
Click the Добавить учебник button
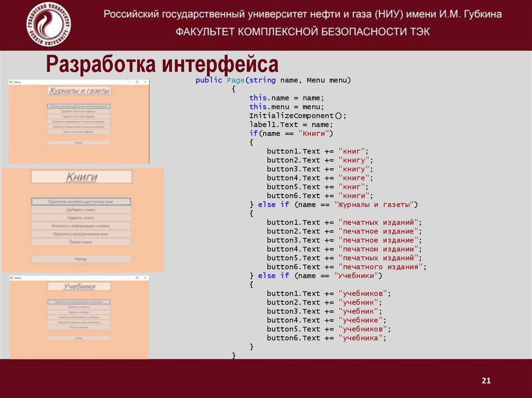[x=79, y=307]
